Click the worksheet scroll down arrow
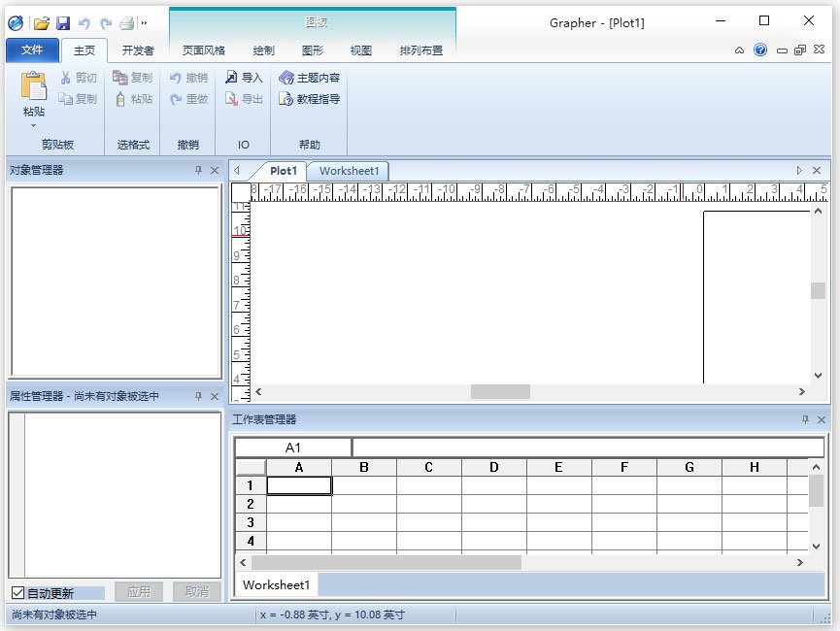Image resolution: width=840 pixels, height=631 pixels. tap(816, 546)
